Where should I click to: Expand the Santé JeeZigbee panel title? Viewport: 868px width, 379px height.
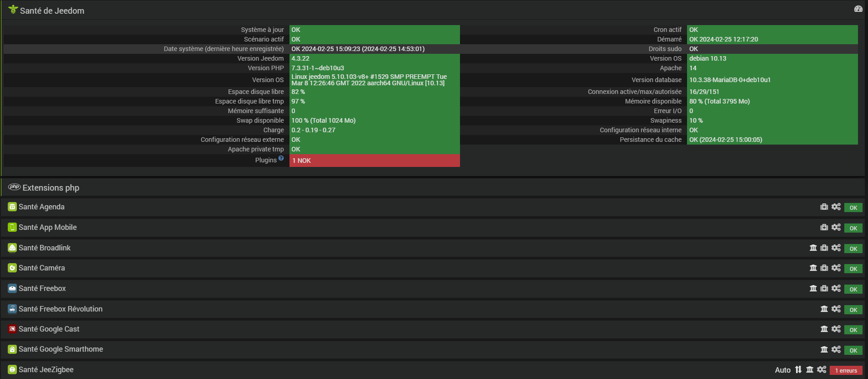tap(46, 369)
